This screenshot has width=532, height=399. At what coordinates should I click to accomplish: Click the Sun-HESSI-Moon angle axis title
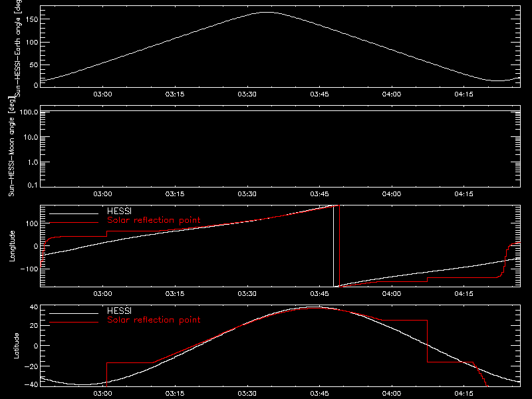pyautogui.click(x=11, y=146)
